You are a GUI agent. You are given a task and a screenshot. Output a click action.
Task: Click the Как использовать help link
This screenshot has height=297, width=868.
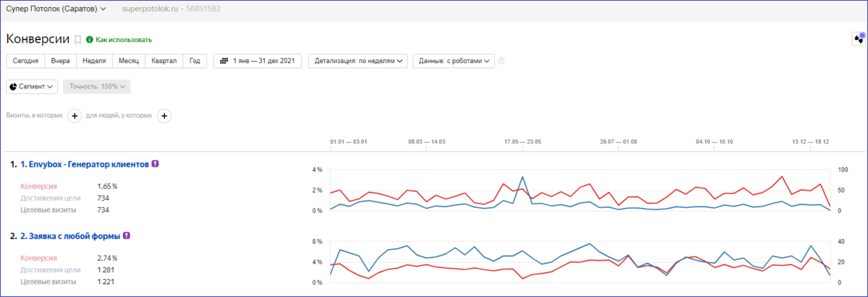[x=124, y=40]
